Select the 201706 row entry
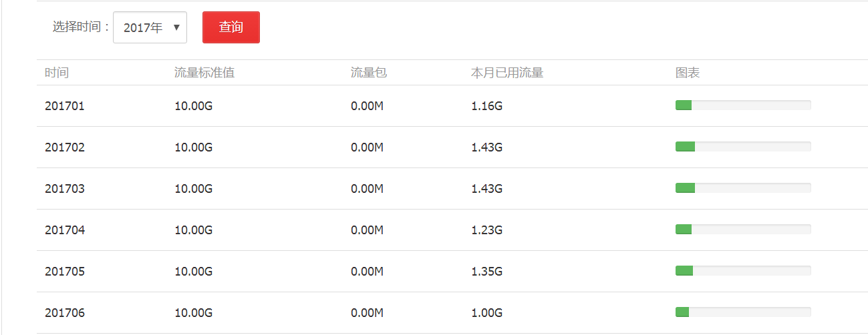The height and width of the screenshot is (335, 868). pyautogui.click(x=65, y=312)
